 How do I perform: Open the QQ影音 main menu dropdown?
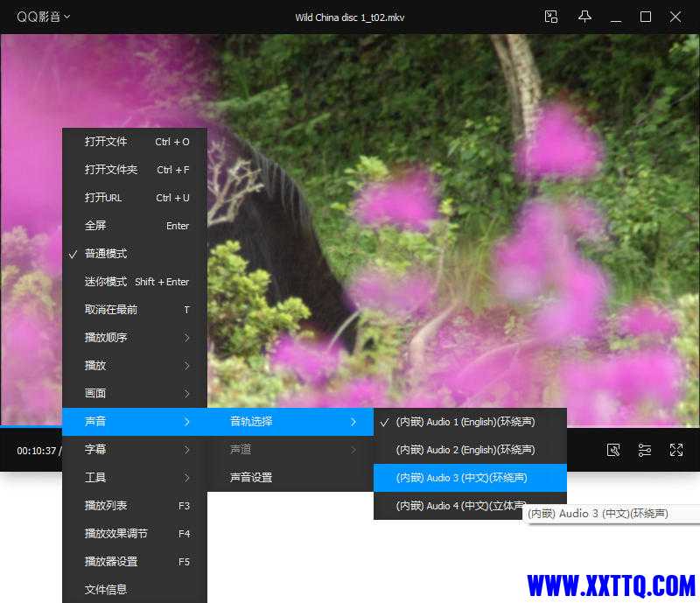coord(43,17)
